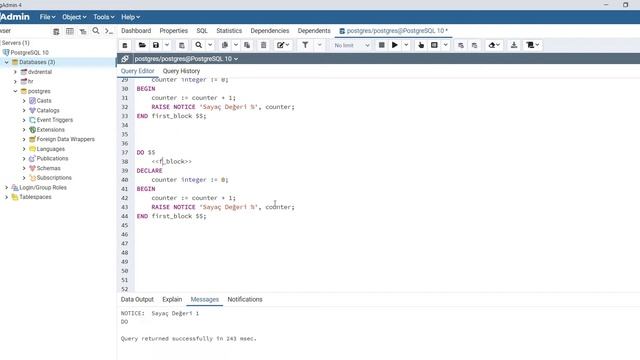Image resolution: width=640 pixels, height=360 pixels.
Task: Expand the Login/Group Roles node
Action: click(x=7, y=187)
